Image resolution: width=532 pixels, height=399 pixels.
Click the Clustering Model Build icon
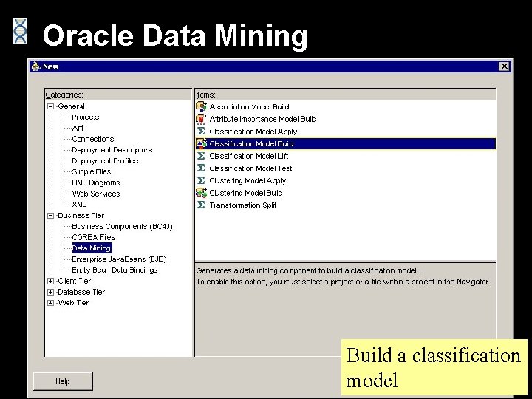click(x=201, y=193)
